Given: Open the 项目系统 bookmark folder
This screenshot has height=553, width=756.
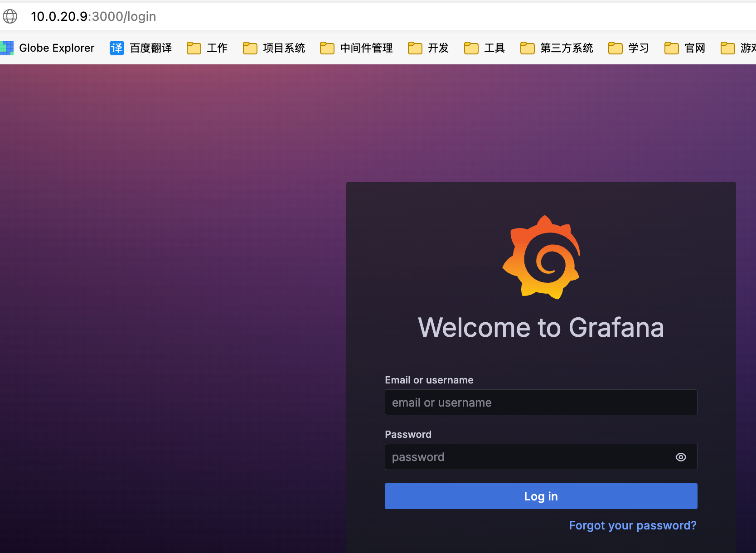Looking at the screenshot, I should 274,48.
